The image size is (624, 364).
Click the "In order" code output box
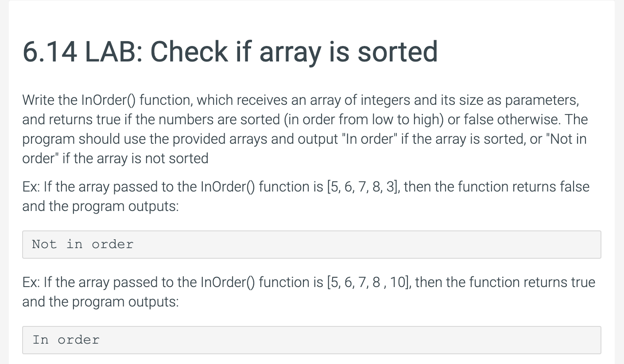[312, 340]
